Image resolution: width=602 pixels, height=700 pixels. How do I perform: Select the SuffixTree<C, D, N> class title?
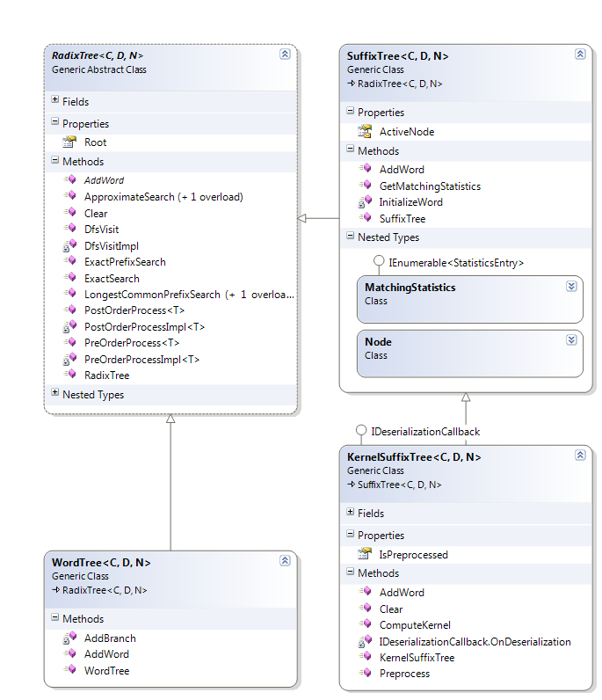click(397, 55)
